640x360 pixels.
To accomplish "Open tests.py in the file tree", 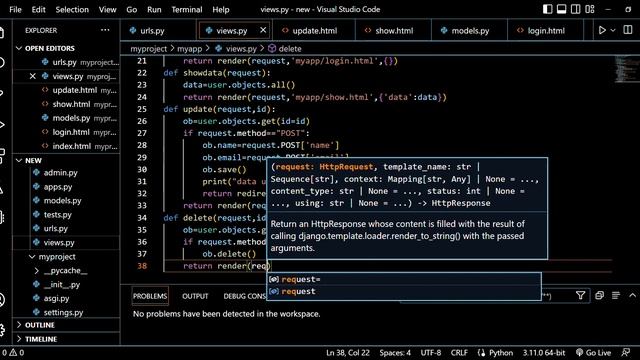I will pyautogui.click(x=58, y=215).
